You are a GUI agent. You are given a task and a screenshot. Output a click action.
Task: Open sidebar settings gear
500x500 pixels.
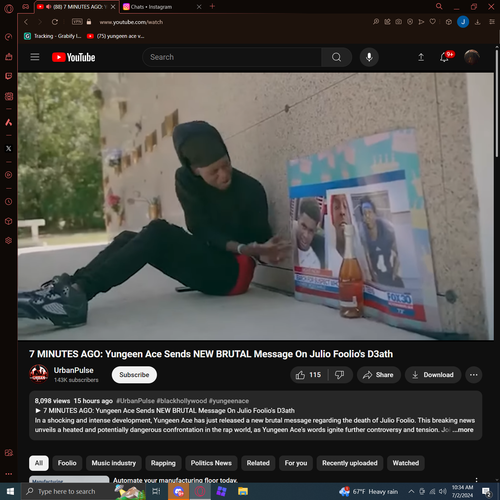[9, 240]
